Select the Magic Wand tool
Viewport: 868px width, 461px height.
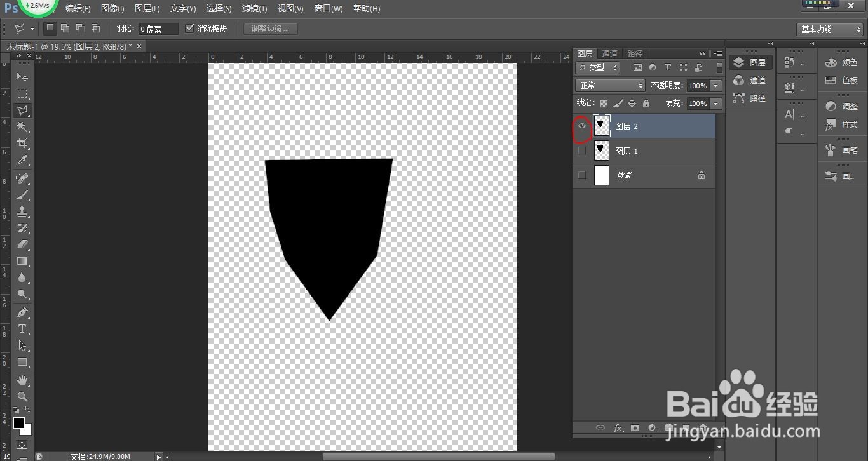22,127
